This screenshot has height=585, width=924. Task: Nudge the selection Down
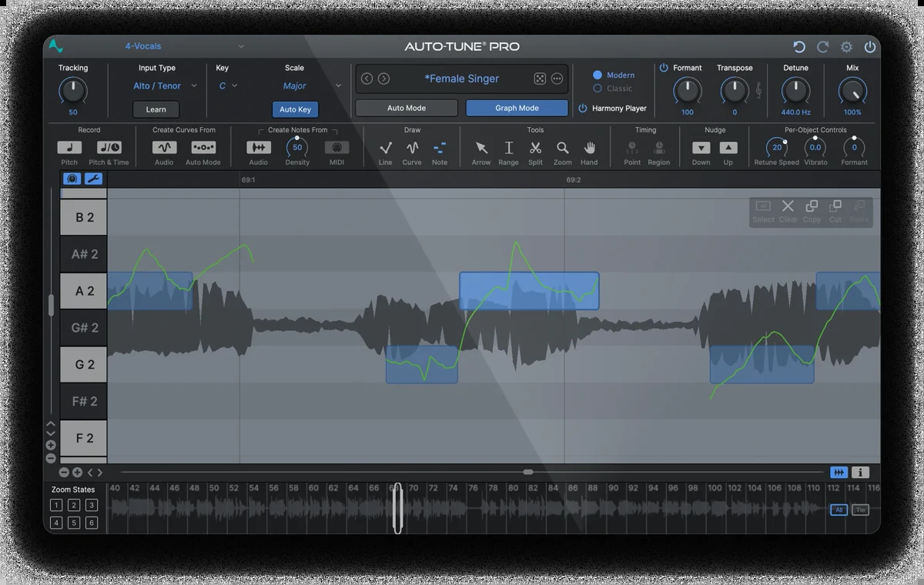click(701, 147)
